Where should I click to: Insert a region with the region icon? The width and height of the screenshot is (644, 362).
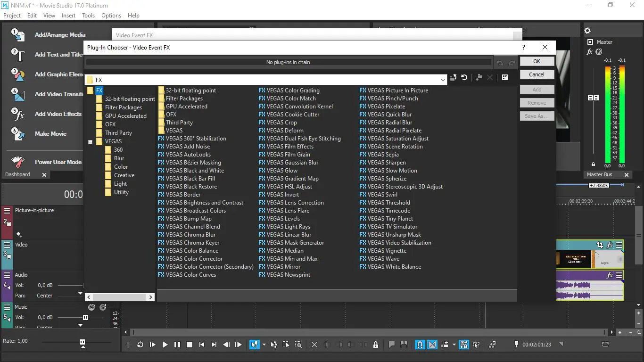click(x=404, y=345)
